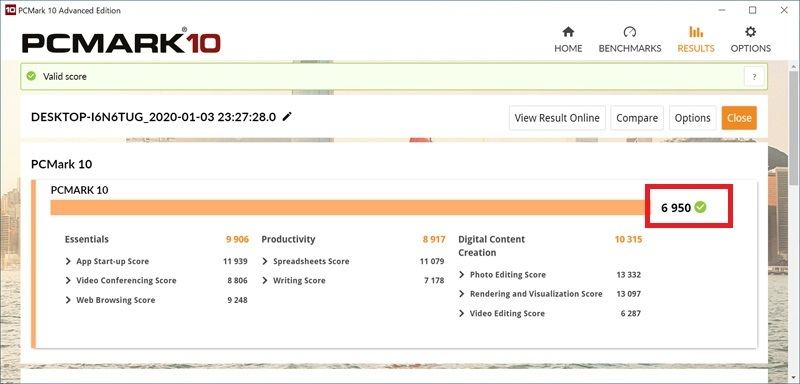800x384 pixels.
Task: Select the Results bar chart icon
Action: [x=696, y=32]
